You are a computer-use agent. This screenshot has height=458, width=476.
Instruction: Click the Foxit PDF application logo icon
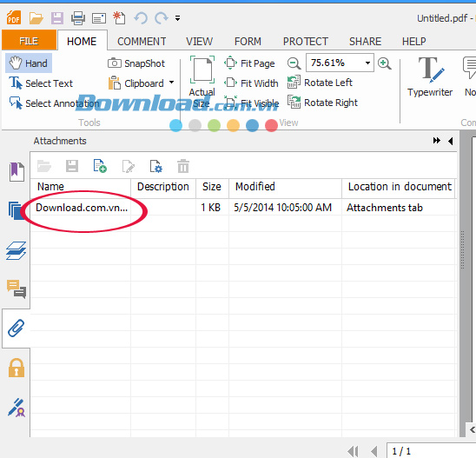click(14, 17)
